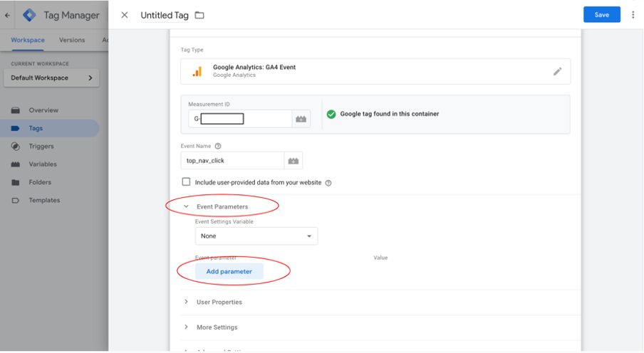Rename the Untitled Tag title
644x353 pixels.
click(165, 15)
